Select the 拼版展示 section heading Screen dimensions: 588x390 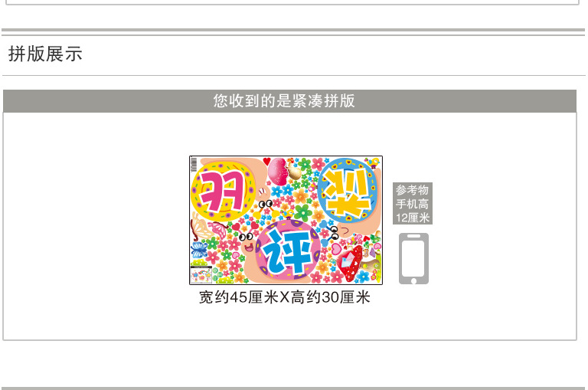coord(45,54)
